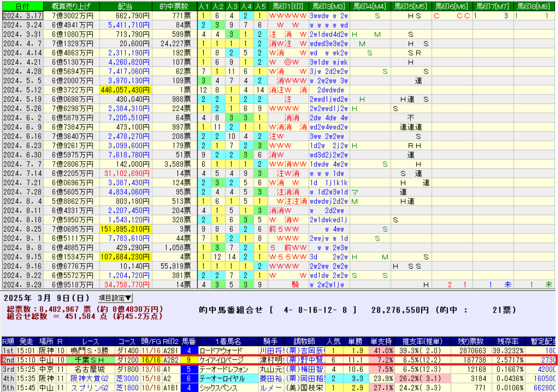Open the 芝3000 course link
The image size is (558, 392).
pyautogui.click(x=126, y=378)
